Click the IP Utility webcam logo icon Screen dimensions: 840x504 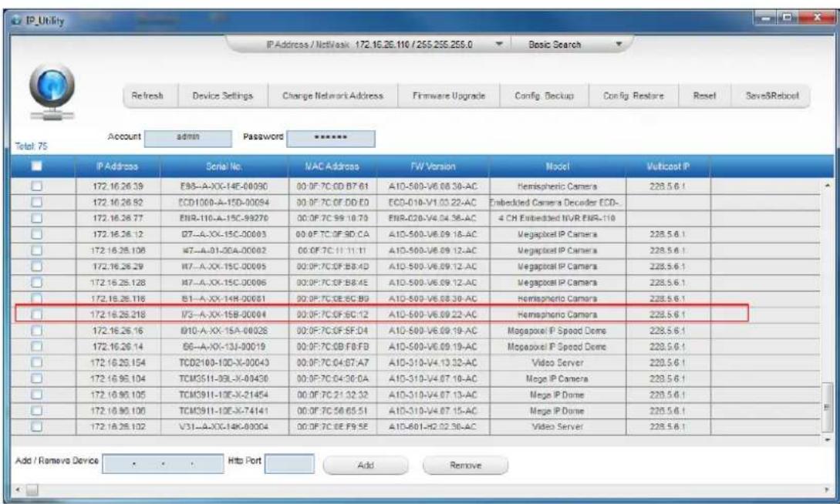(52, 92)
